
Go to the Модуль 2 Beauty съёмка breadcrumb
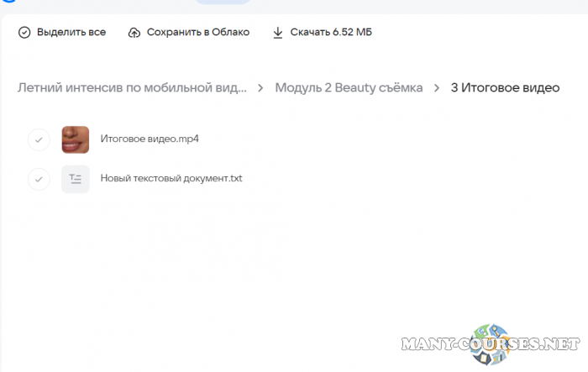point(349,87)
